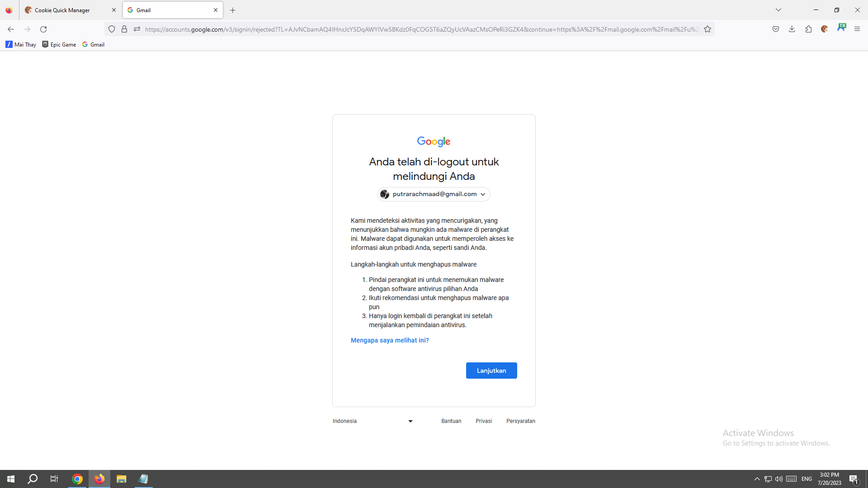
Task: Go back to previous page
Action: point(11,29)
